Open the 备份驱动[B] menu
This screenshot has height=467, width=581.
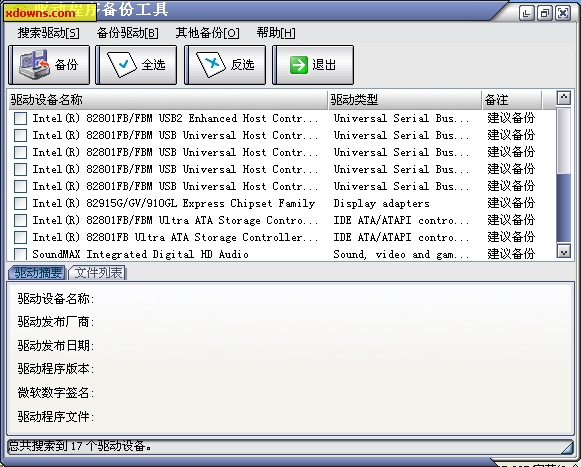[127, 33]
